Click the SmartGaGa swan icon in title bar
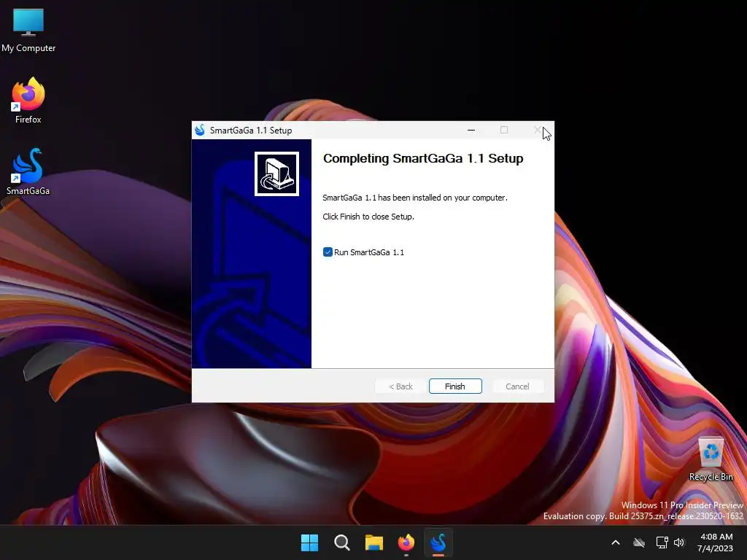The image size is (747, 560). 200,130
